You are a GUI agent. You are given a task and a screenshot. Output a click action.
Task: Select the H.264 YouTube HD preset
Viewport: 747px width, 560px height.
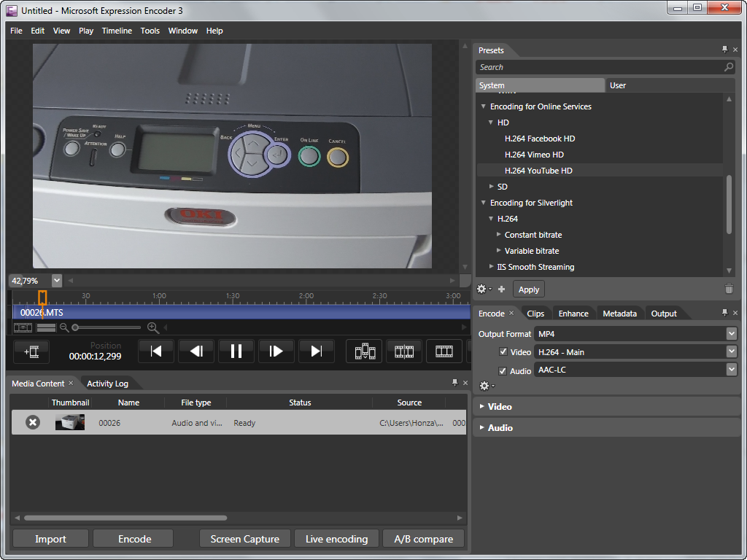click(x=538, y=171)
